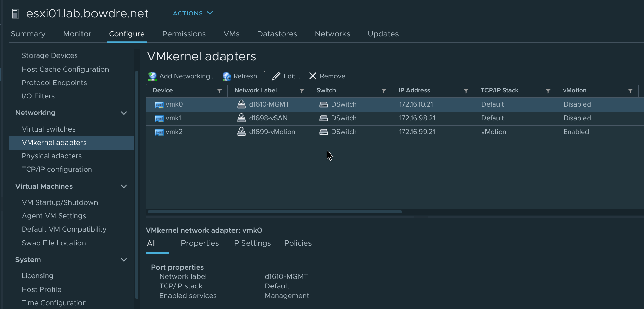The height and width of the screenshot is (309, 644).
Task: Click the Edit... button label
Action: click(x=292, y=76)
